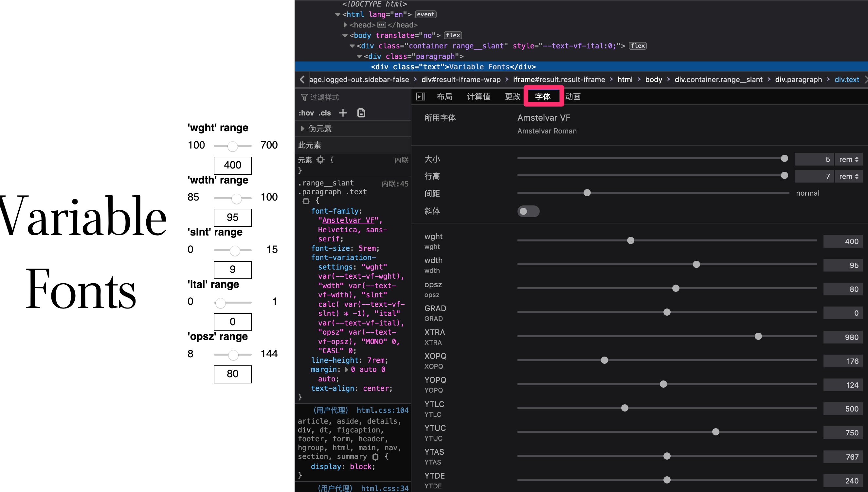Toggle :hov pseudo-class panel
The width and height of the screenshot is (868, 492).
pyautogui.click(x=306, y=113)
